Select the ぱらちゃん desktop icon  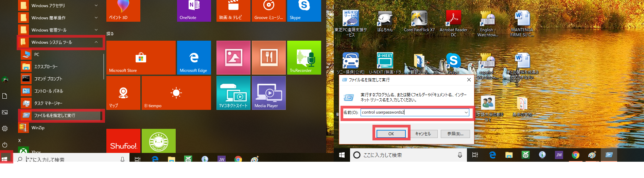click(x=385, y=21)
